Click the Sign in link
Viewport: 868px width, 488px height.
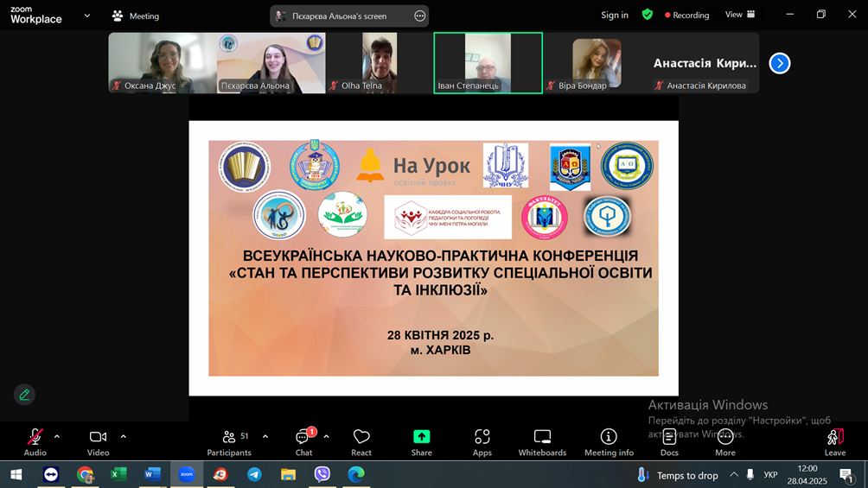(x=615, y=15)
